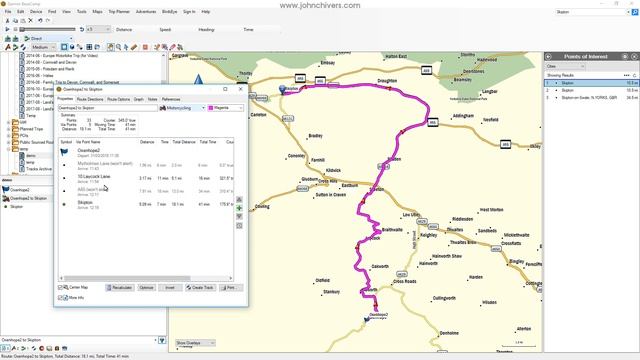
Task: Click the route name input field
Action: click(107, 108)
